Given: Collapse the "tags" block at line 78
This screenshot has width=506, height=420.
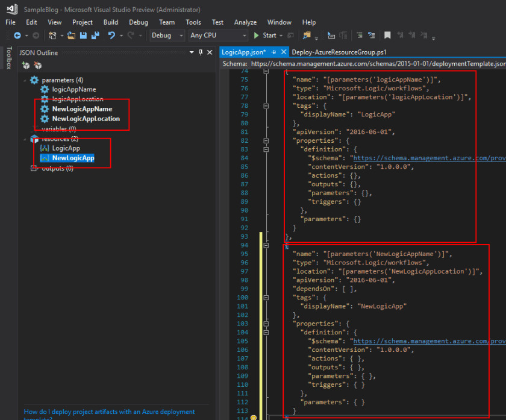Looking at the screenshot, I should click(266, 105).
